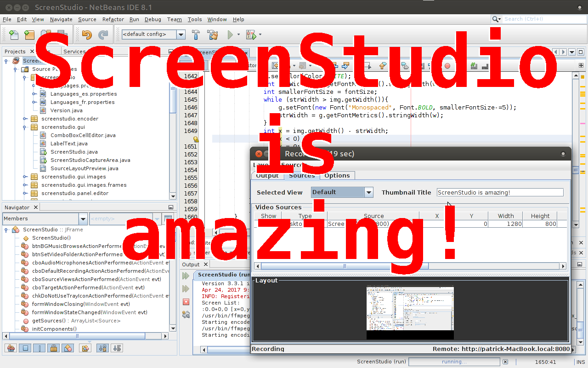The width and height of the screenshot is (588, 368).
Task: Click the red Stop button in Output panel
Action: [x=186, y=302]
